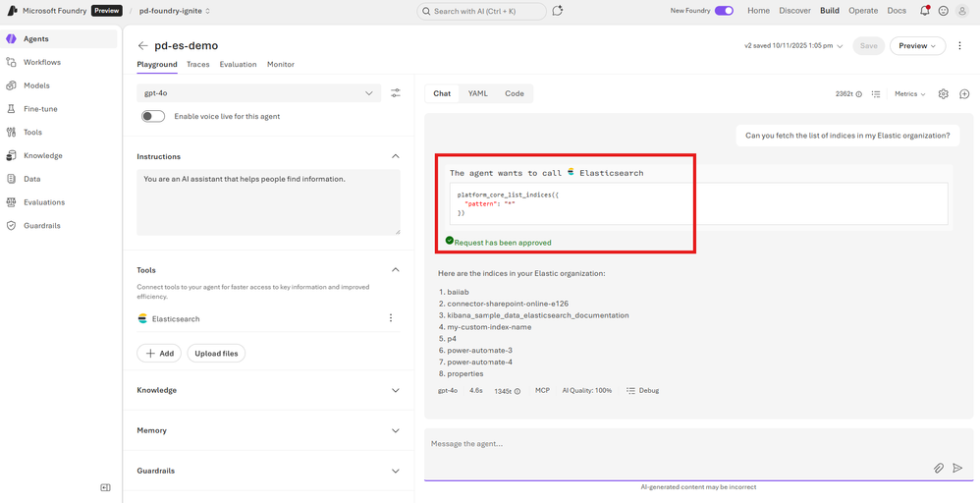Expand the Knowledge section
Viewport: 980px width, 503px height.
[395, 390]
